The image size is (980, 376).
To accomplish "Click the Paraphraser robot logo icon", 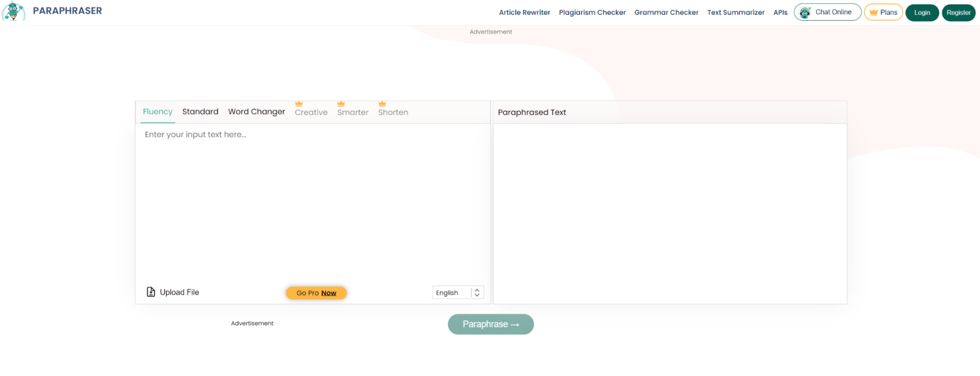I will click(x=14, y=11).
